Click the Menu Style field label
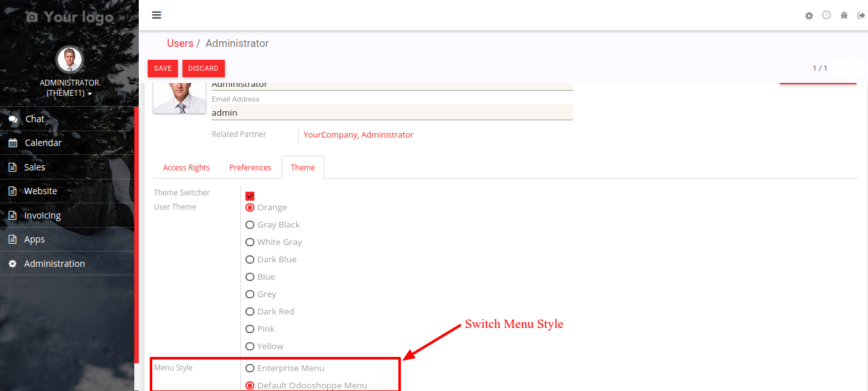868x391 pixels. coord(173,368)
